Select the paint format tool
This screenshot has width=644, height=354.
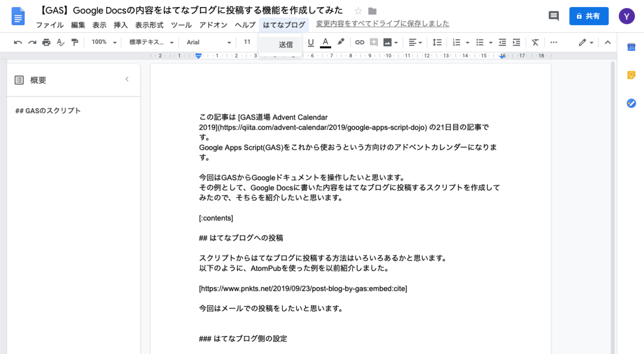point(75,42)
